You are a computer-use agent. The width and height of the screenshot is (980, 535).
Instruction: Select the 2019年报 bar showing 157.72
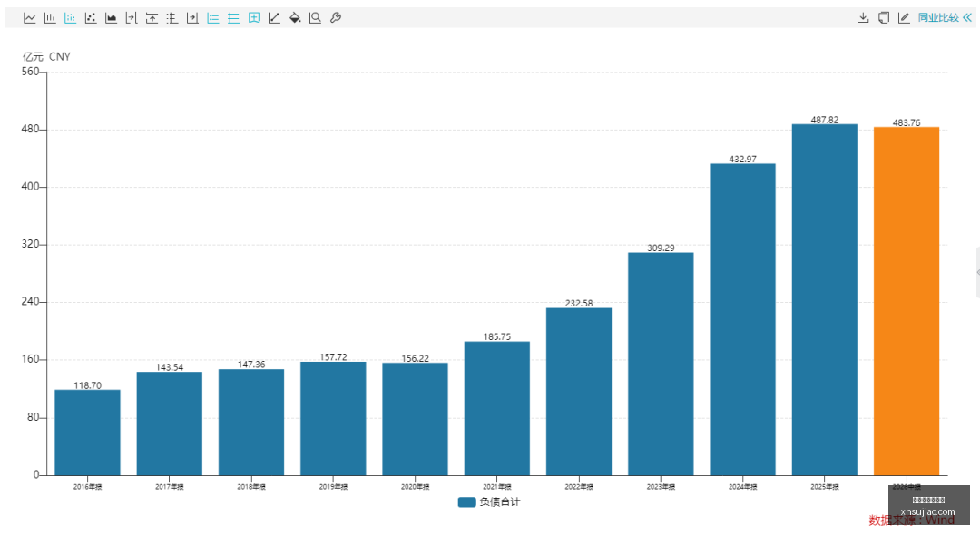(x=333, y=419)
